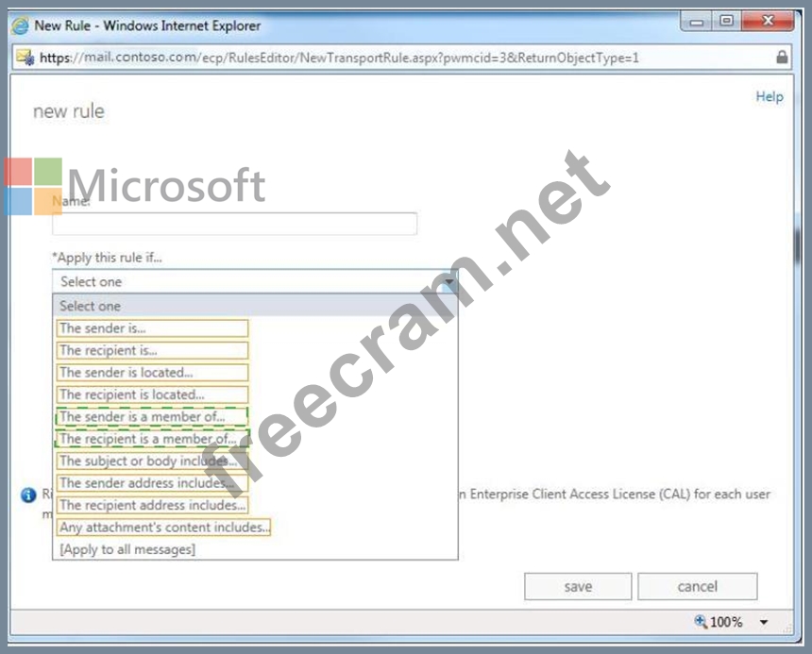Pick 'The recipient is a member of...'
This screenshot has width=812, height=654.
[152, 439]
